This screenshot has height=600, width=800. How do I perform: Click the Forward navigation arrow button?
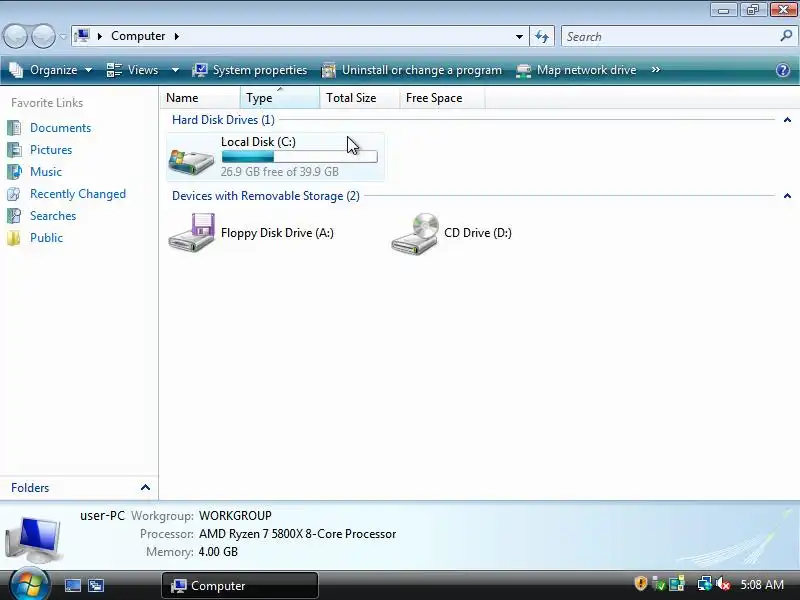point(43,36)
